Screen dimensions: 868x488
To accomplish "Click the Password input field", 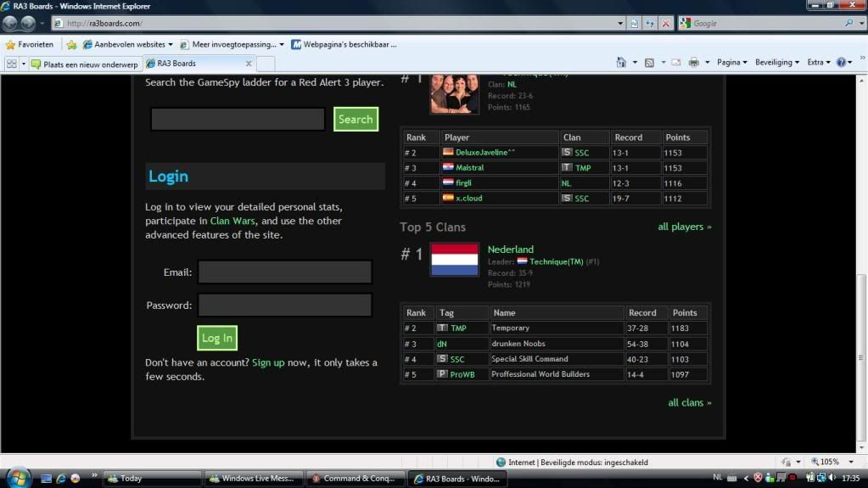I will coord(285,306).
